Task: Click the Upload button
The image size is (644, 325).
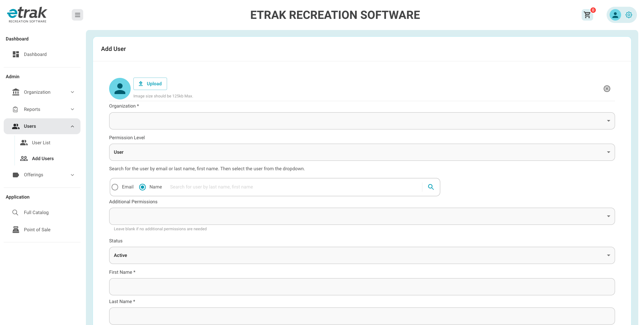Action: pos(150,84)
